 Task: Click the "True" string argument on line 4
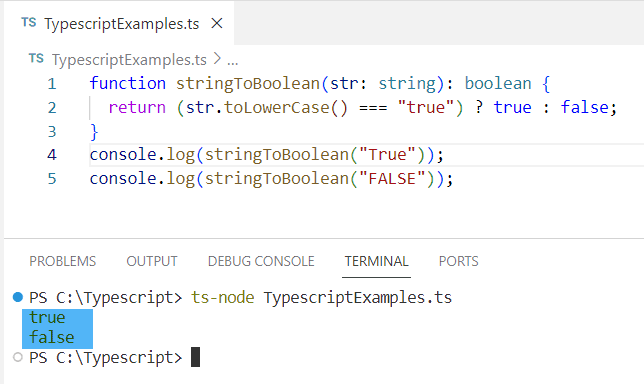click(387, 155)
